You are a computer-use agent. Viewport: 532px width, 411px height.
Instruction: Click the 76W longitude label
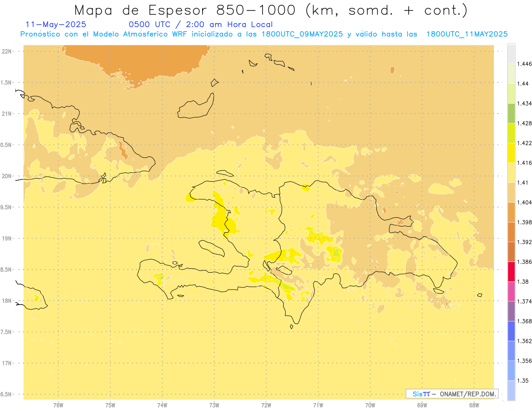(x=58, y=405)
